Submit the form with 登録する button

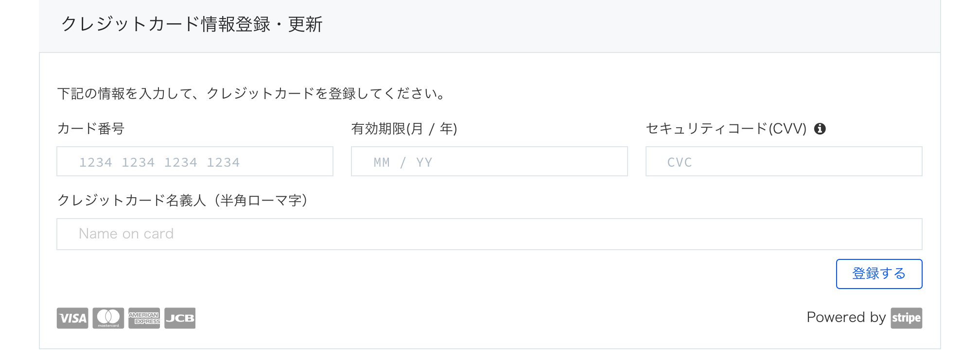tap(879, 274)
